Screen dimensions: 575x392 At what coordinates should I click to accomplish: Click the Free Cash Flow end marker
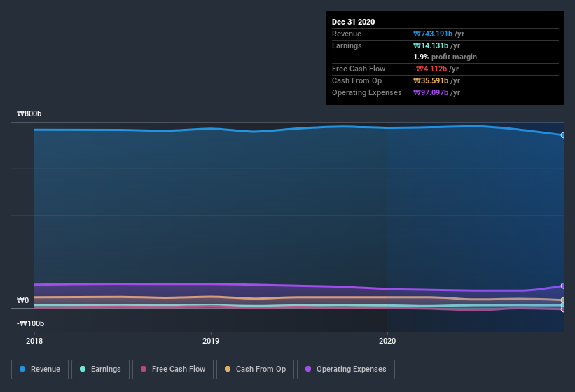tap(563, 310)
